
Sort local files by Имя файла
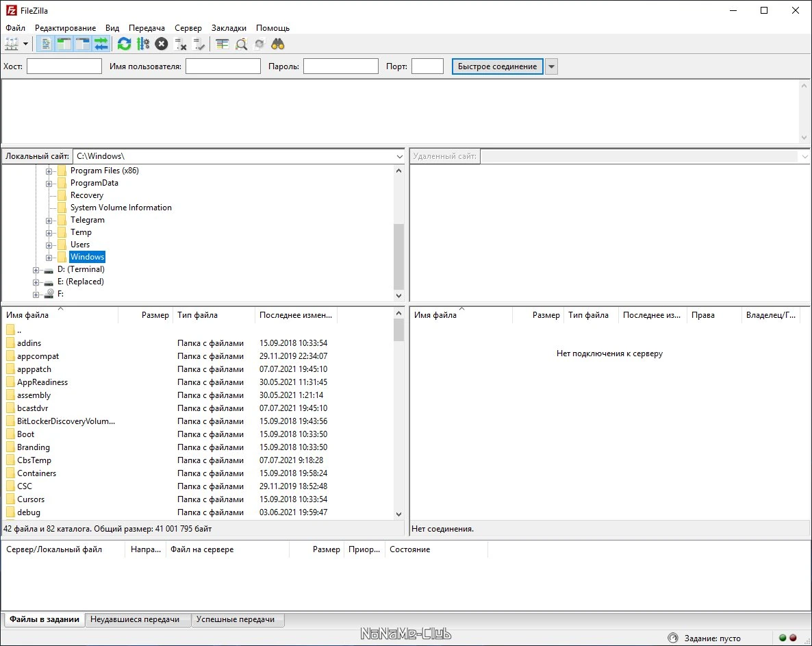point(60,315)
